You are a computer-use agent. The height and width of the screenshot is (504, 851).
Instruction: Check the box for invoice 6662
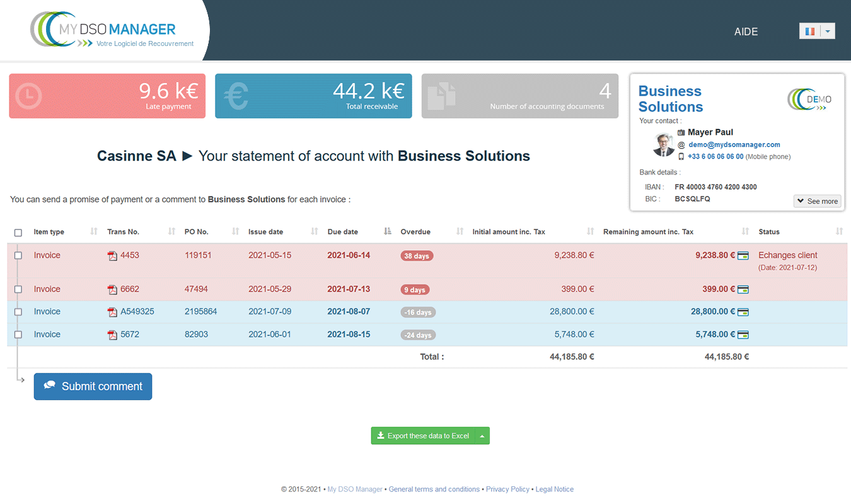18,290
